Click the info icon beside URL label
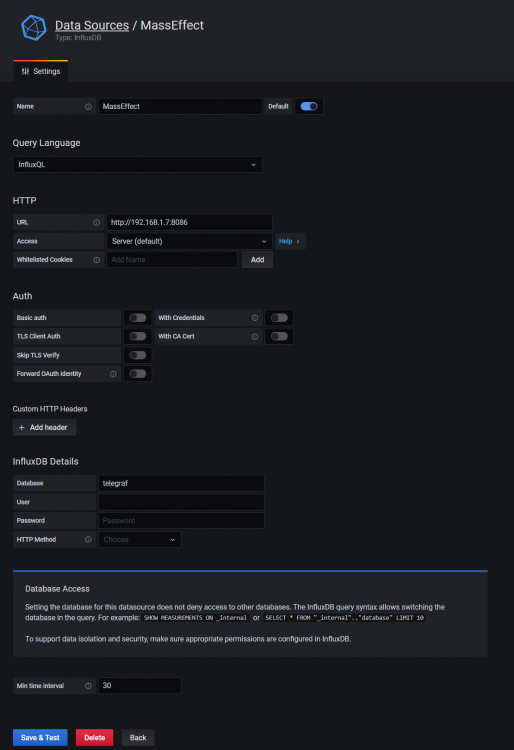Screen dimensions: 514x750 [97, 222]
